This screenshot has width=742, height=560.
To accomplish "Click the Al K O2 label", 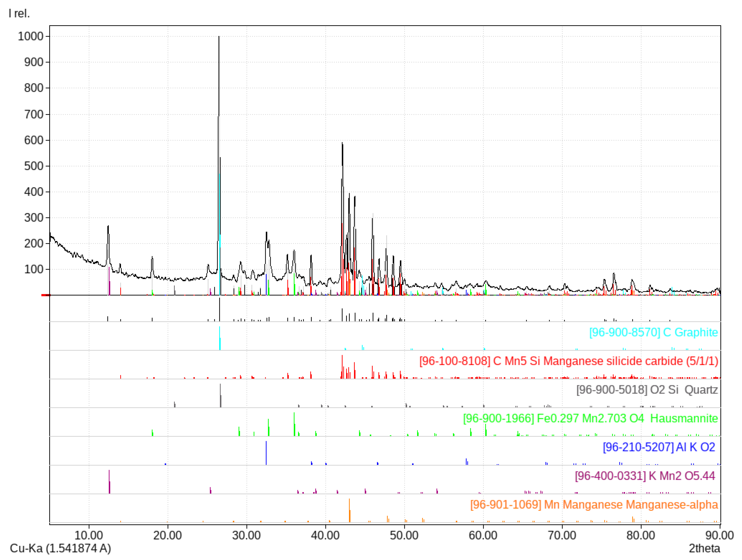I will pyautogui.click(x=659, y=447).
